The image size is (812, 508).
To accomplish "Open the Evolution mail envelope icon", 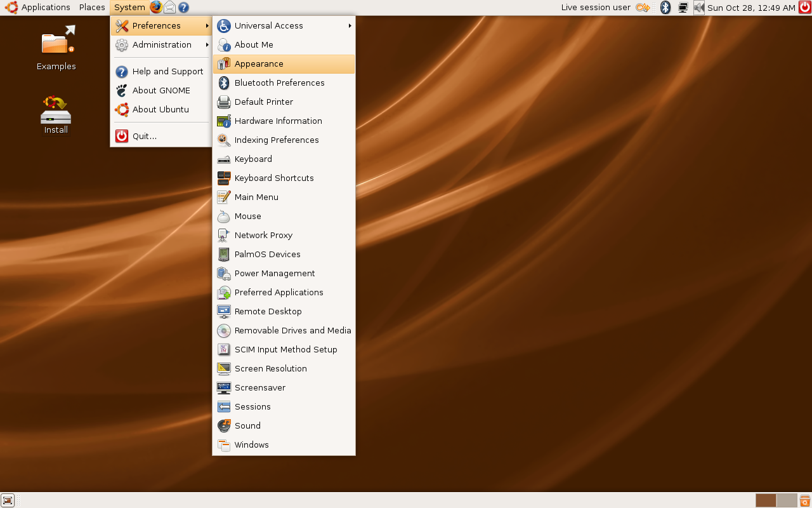I will click(x=170, y=8).
